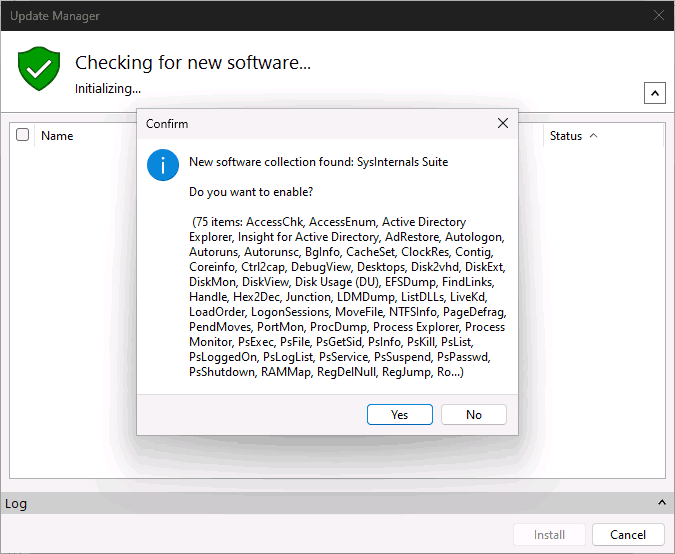Select the 'Checking for new software...' heading
Viewport: 675px width, 554px height.
click(x=192, y=63)
